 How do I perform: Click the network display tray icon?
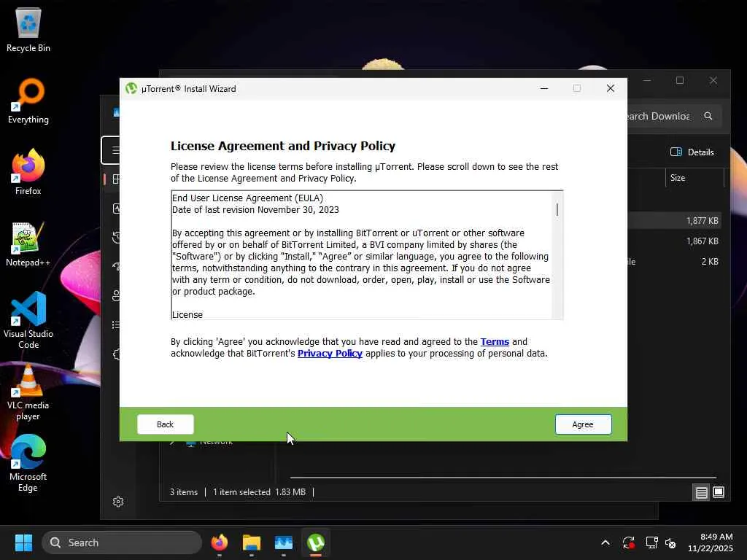pos(651,542)
